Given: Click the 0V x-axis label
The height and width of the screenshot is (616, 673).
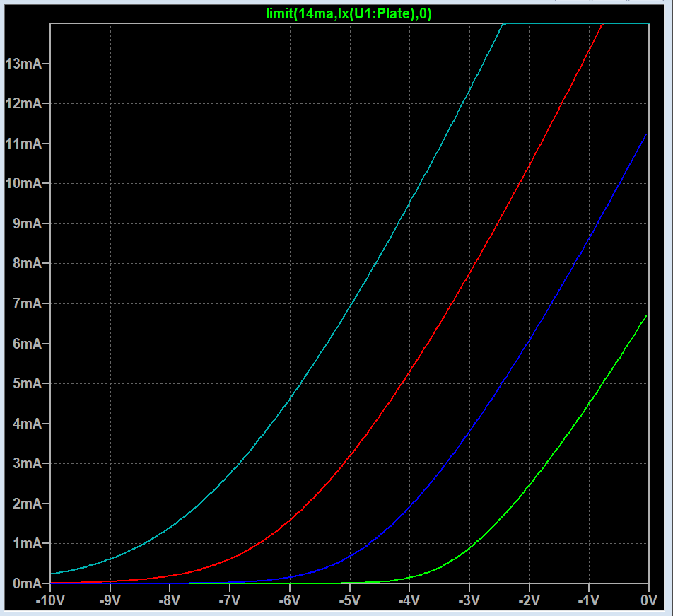Looking at the screenshot, I should click(648, 600).
